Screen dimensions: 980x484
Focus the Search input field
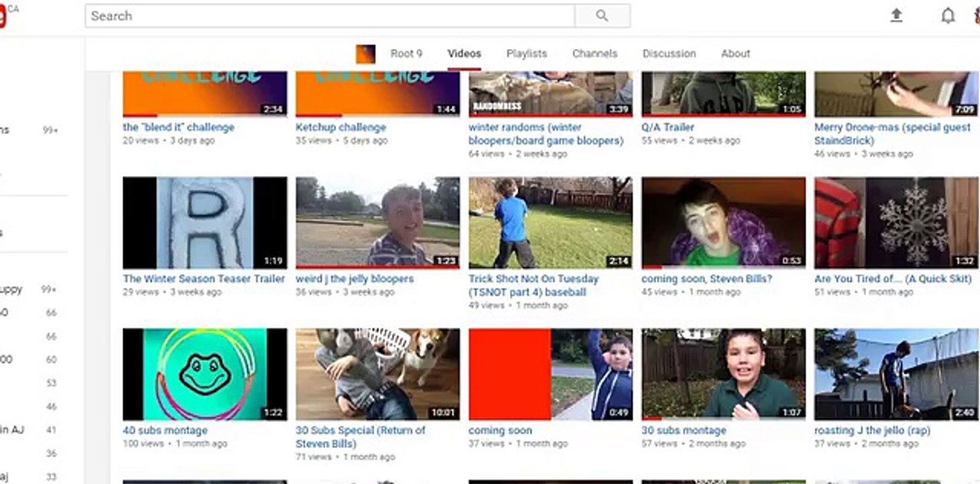click(330, 16)
